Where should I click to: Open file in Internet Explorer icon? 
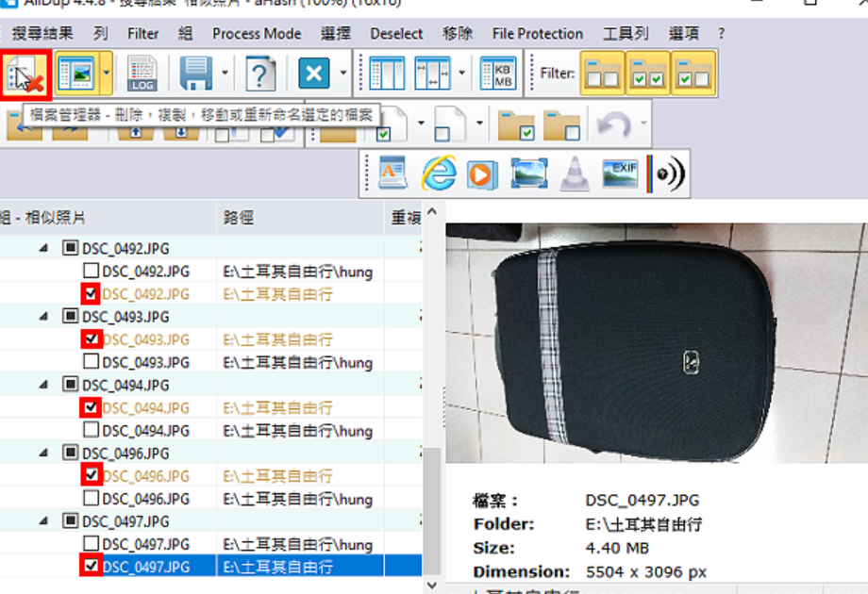point(439,173)
